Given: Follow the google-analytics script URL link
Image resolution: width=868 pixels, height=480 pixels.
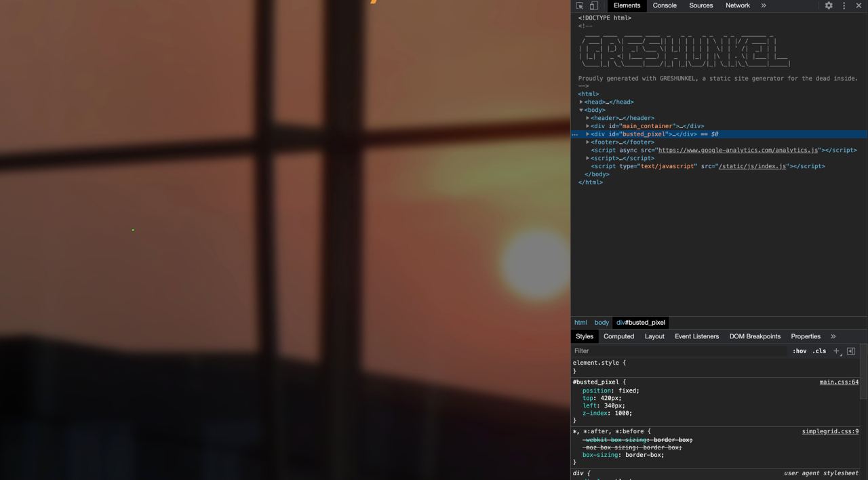Looking at the screenshot, I should [x=738, y=151].
